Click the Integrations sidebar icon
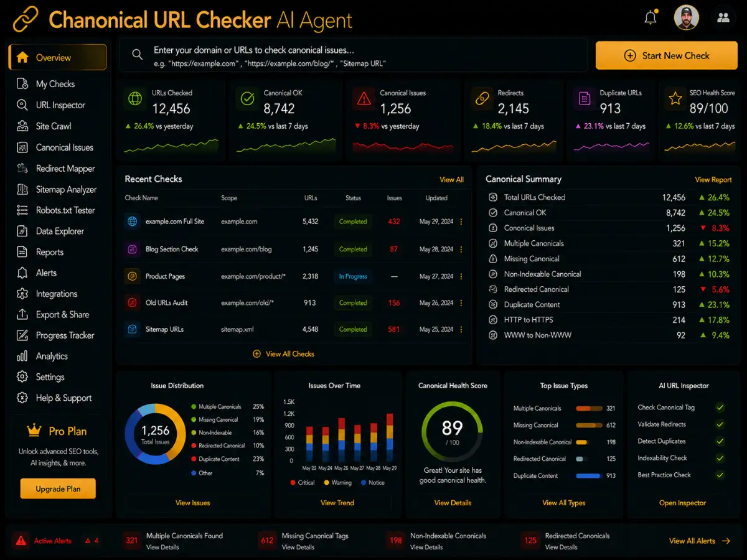747x560 pixels. click(x=22, y=294)
